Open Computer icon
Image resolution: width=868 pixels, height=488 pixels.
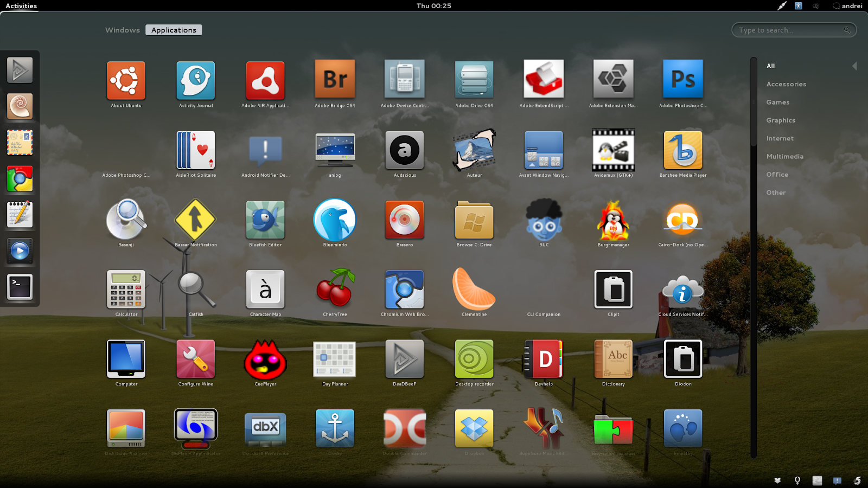(126, 358)
